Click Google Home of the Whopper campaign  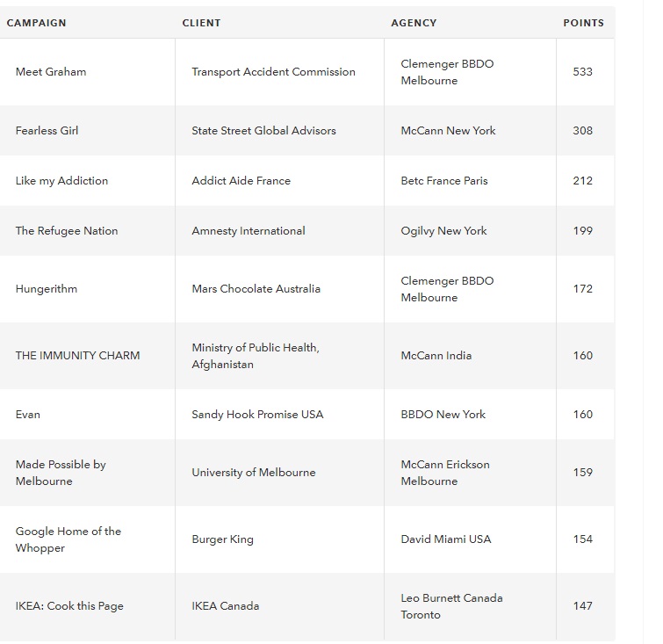[x=68, y=539]
